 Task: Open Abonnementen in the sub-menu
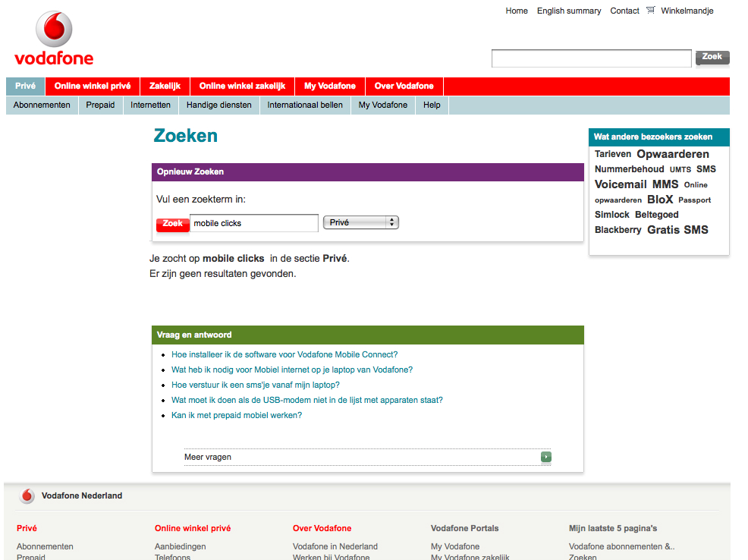pos(42,105)
